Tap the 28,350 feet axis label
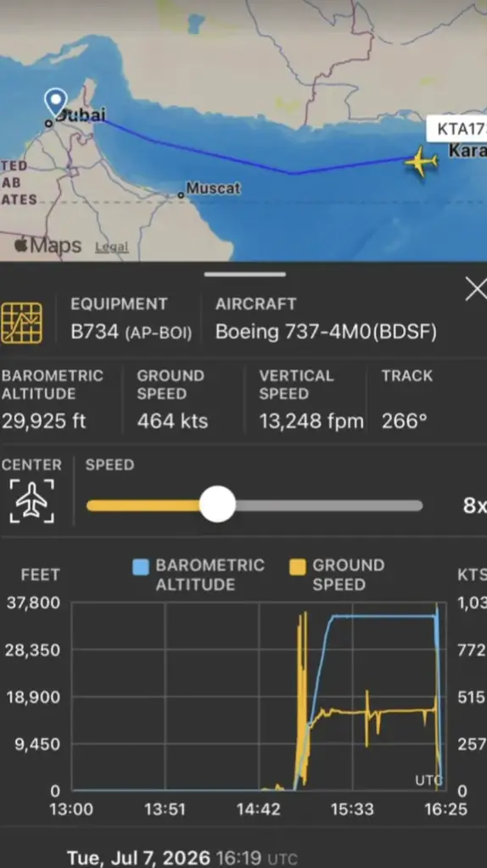Viewport: 487px width, 868px height. (x=33, y=650)
